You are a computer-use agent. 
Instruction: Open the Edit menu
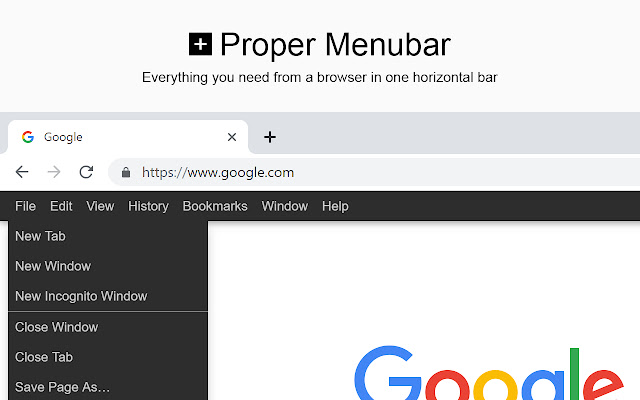click(x=61, y=206)
